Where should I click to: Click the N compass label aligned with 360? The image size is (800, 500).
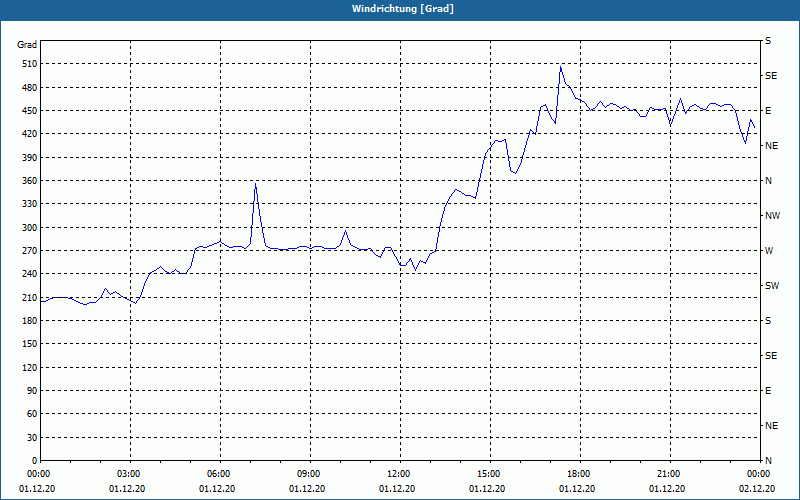[768, 181]
